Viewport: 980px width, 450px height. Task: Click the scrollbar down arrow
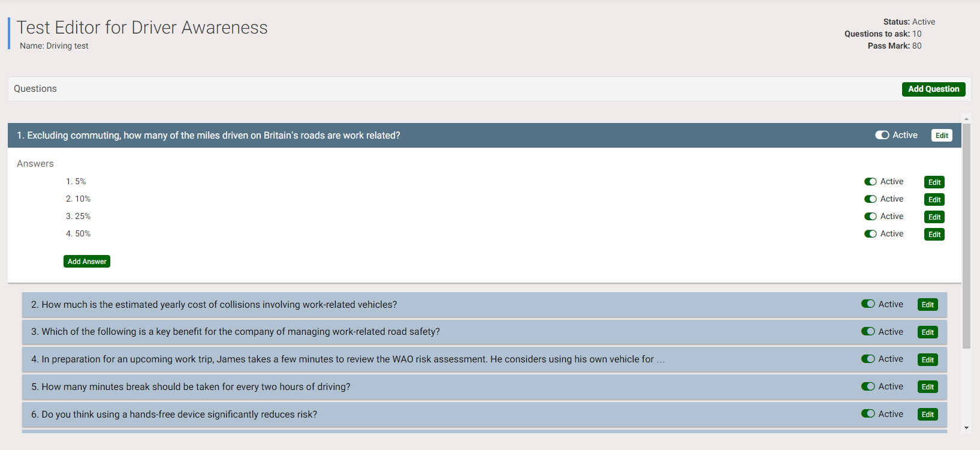966,428
